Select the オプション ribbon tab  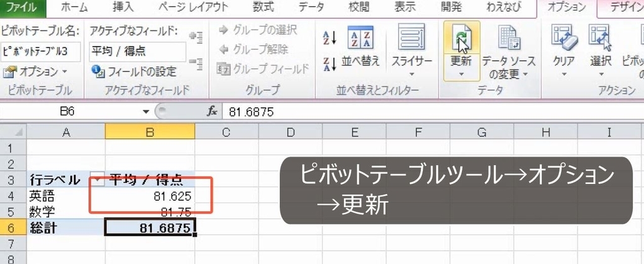(567, 7)
